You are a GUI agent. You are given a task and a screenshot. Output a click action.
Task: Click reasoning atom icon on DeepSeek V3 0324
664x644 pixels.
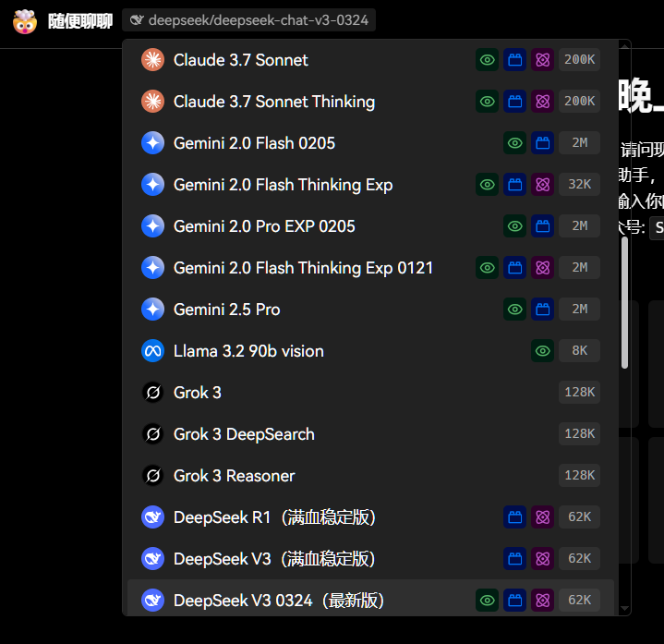tap(542, 600)
